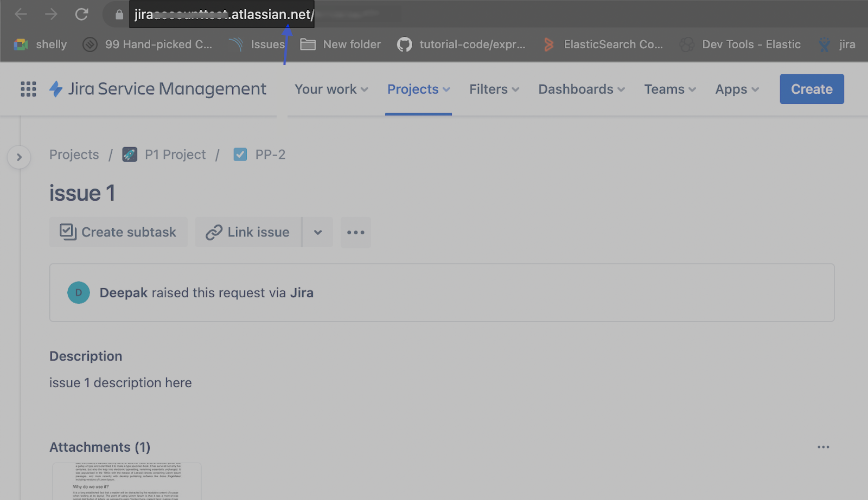868x500 pixels.
Task: Expand the Your work dropdown menu
Action: point(331,89)
